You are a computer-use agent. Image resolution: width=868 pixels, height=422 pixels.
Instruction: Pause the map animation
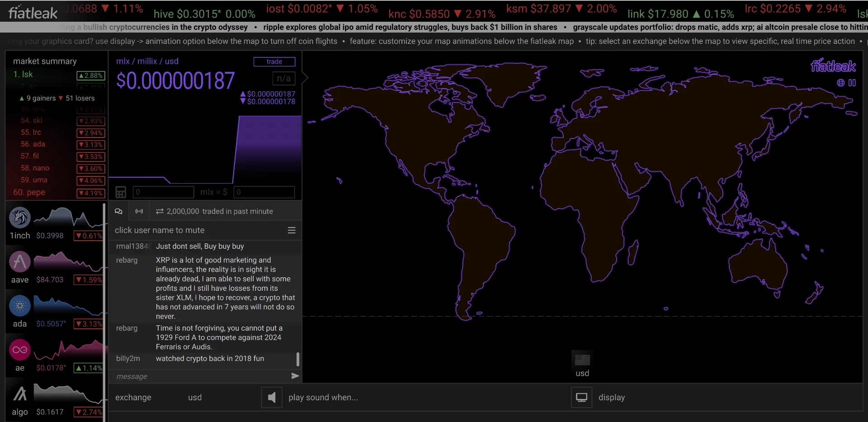coord(852,83)
